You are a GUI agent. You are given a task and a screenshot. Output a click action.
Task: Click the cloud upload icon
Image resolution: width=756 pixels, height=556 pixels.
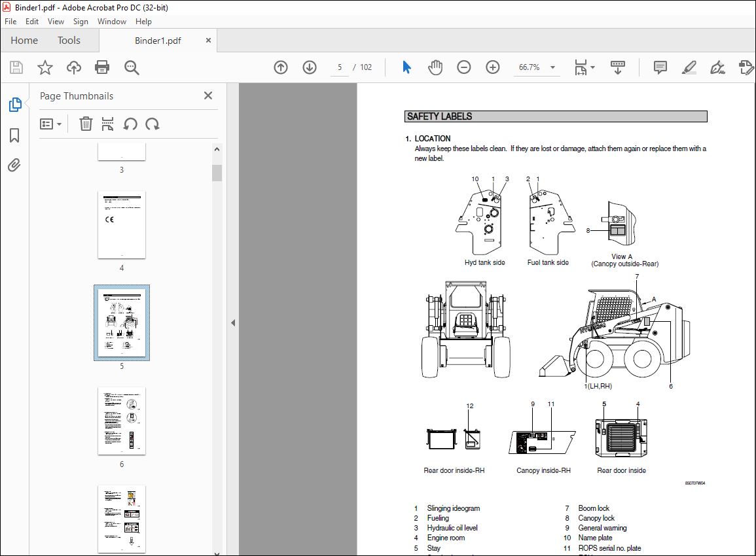click(x=74, y=67)
